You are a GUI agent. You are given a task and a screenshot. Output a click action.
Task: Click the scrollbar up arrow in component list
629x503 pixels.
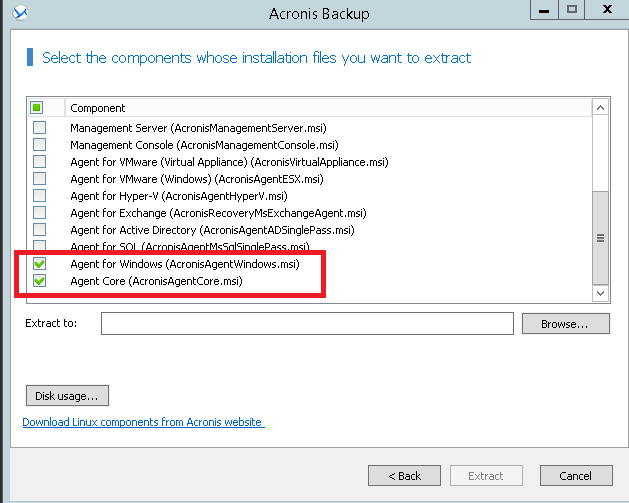click(x=600, y=108)
